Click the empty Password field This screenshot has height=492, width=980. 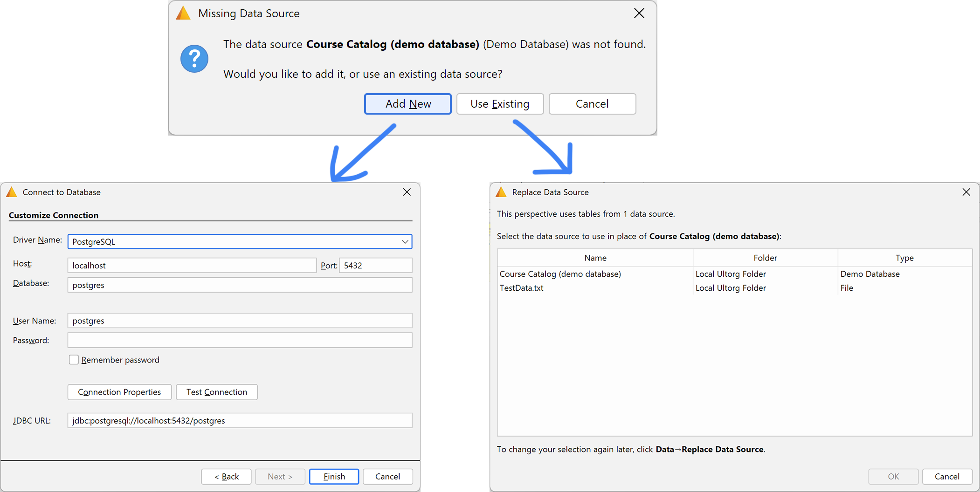point(240,340)
